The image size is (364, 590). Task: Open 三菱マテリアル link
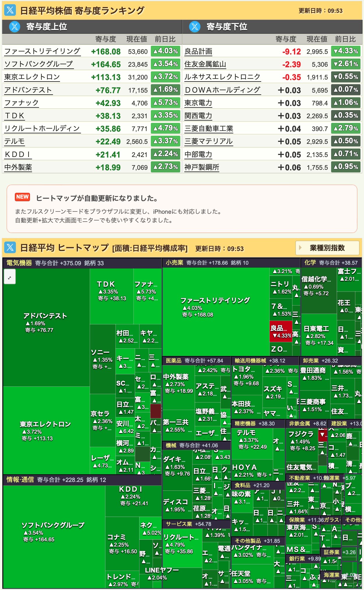(x=208, y=142)
